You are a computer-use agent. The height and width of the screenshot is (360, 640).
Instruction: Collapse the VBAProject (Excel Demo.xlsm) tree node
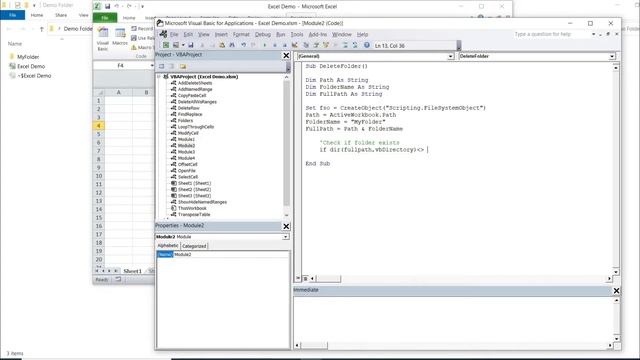coord(159,76)
